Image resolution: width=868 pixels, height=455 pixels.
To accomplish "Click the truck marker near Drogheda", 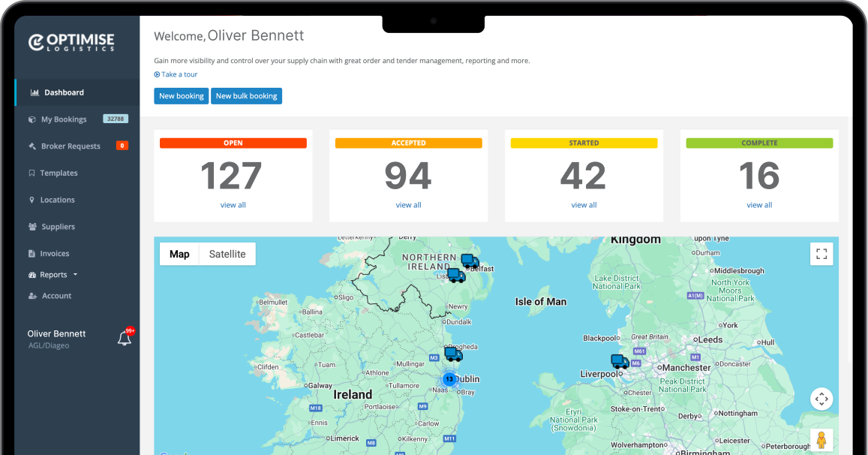I will [453, 354].
